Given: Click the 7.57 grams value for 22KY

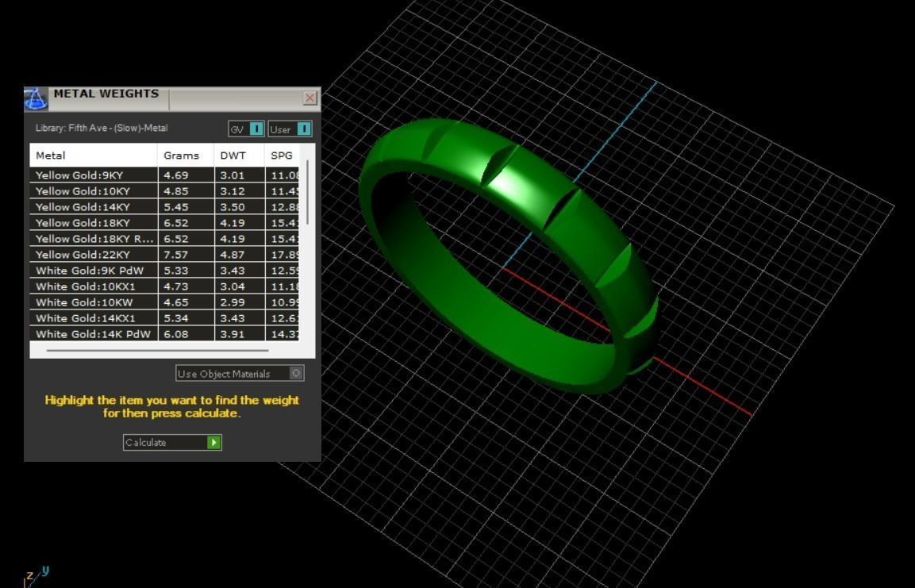Looking at the screenshot, I should pyautogui.click(x=175, y=255).
